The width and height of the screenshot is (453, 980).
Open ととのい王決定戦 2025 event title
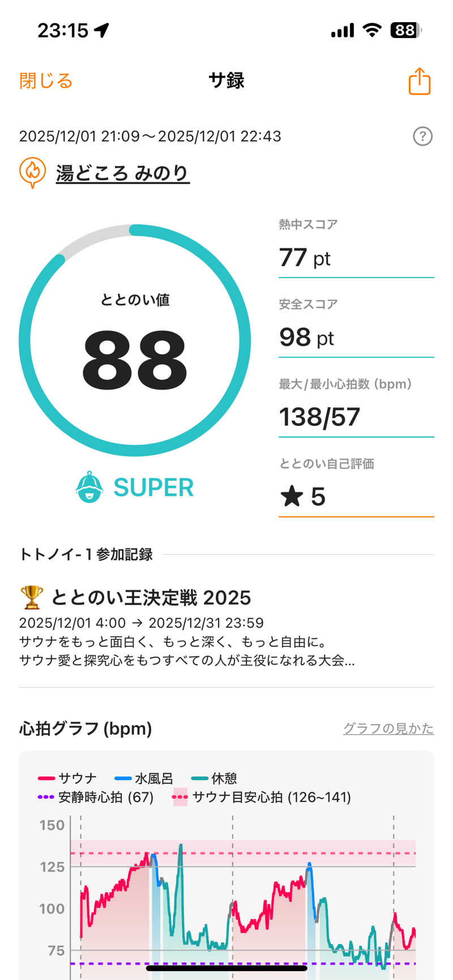pos(151,598)
